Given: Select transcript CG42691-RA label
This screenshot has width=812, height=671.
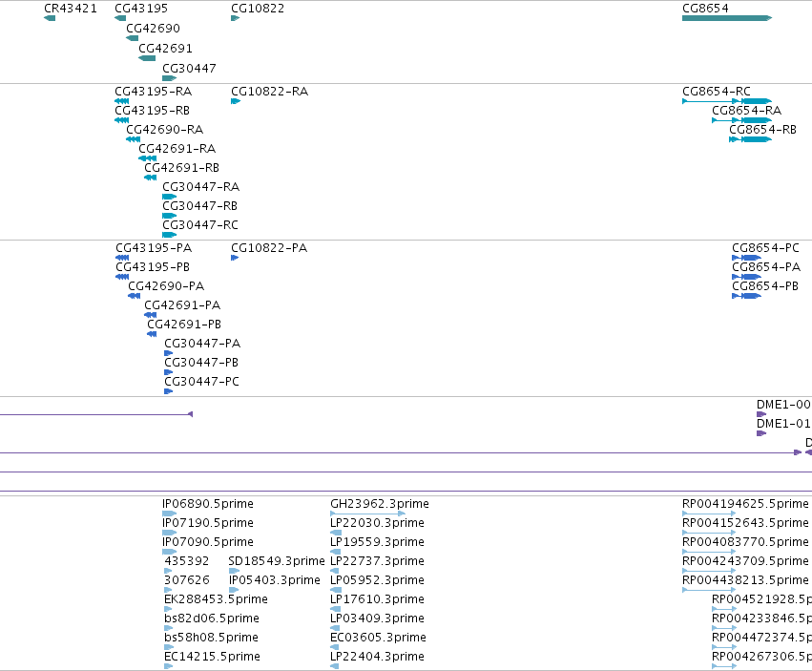Looking at the screenshot, I should point(177,149).
